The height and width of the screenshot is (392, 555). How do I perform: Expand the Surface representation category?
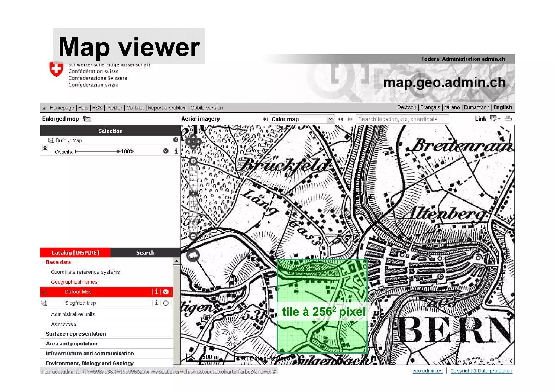click(76, 334)
